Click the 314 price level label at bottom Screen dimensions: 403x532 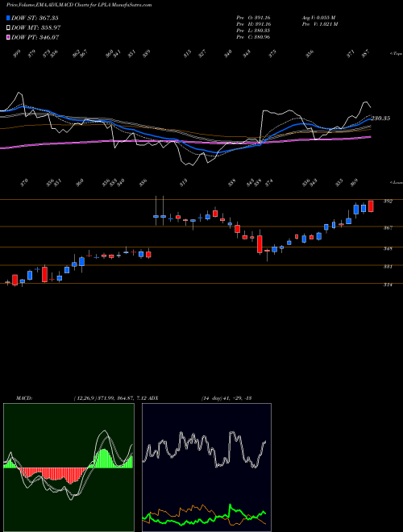click(x=388, y=285)
